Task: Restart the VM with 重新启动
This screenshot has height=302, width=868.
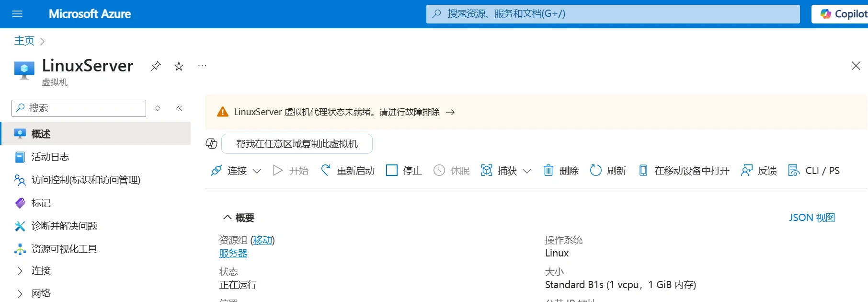Action: (348, 171)
